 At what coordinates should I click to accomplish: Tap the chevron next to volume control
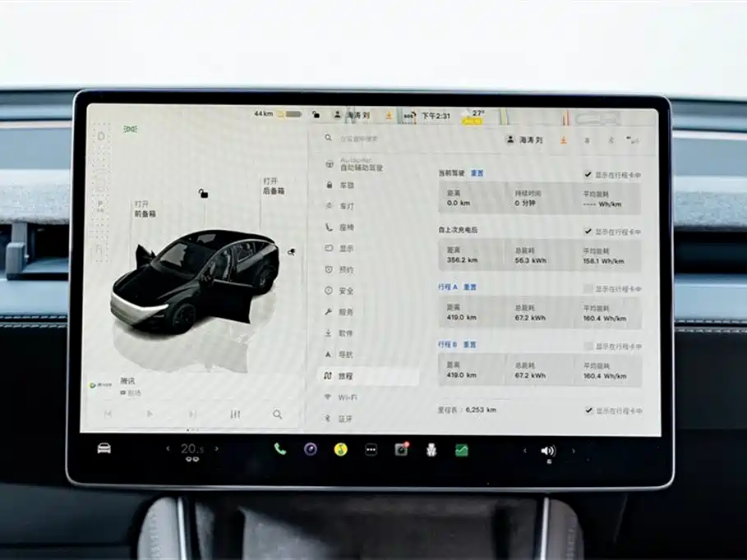click(x=574, y=449)
